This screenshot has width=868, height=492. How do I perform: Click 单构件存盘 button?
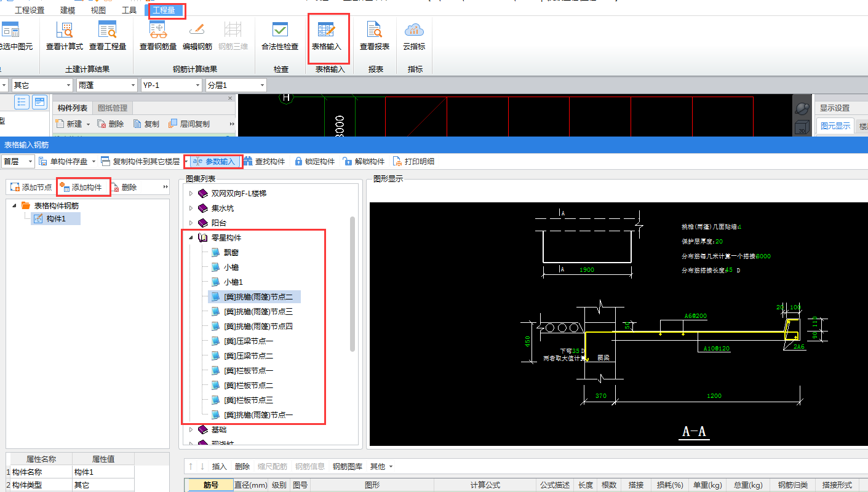[63, 161]
